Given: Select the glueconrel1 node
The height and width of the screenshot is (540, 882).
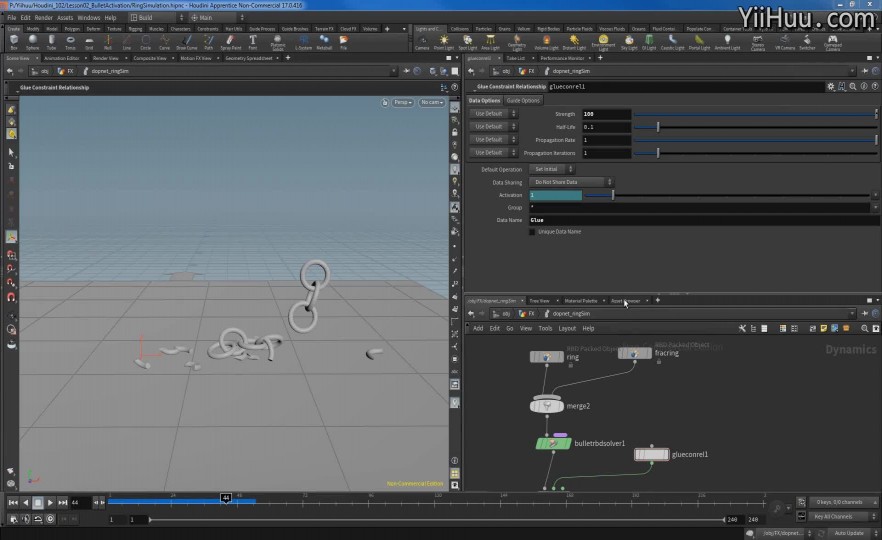Looking at the screenshot, I should click(x=651, y=454).
